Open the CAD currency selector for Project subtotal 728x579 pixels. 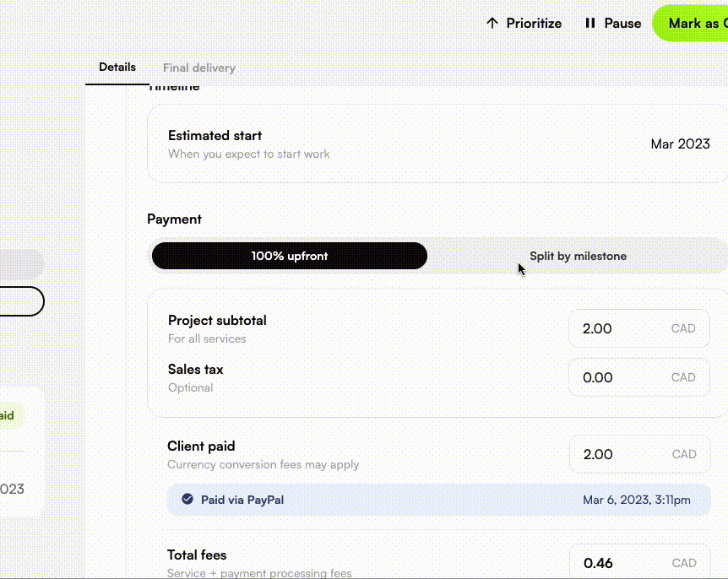(x=683, y=328)
